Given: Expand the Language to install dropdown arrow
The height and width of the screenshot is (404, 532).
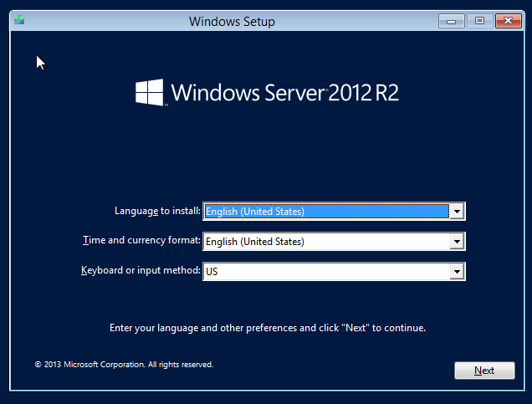Looking at the screenshot, I should click(456, 212).
